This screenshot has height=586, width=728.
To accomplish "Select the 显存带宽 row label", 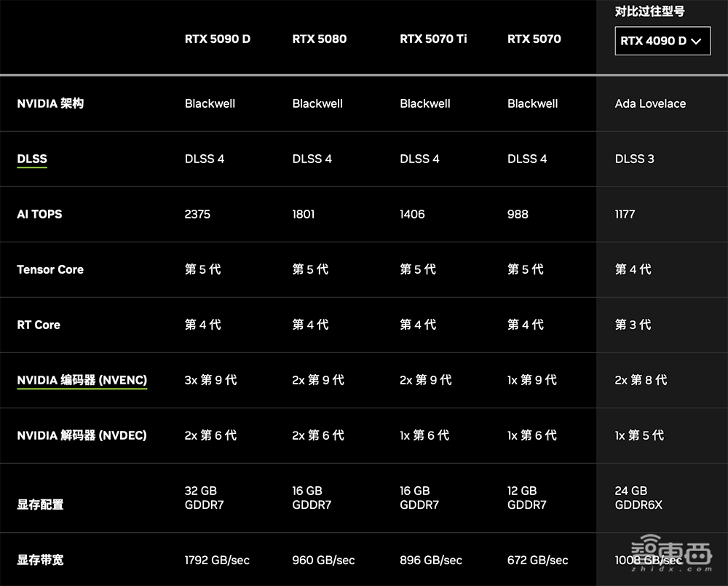I will 40,560.
